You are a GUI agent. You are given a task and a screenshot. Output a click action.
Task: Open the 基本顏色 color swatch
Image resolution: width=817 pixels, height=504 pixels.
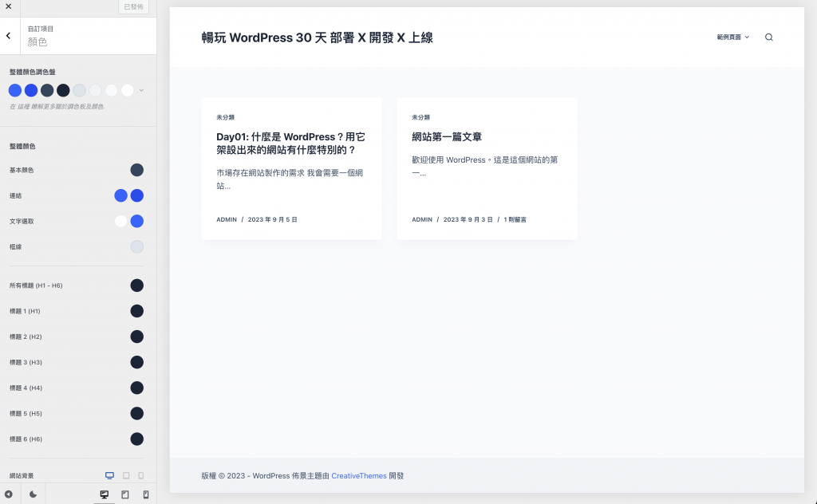point(137,170)
